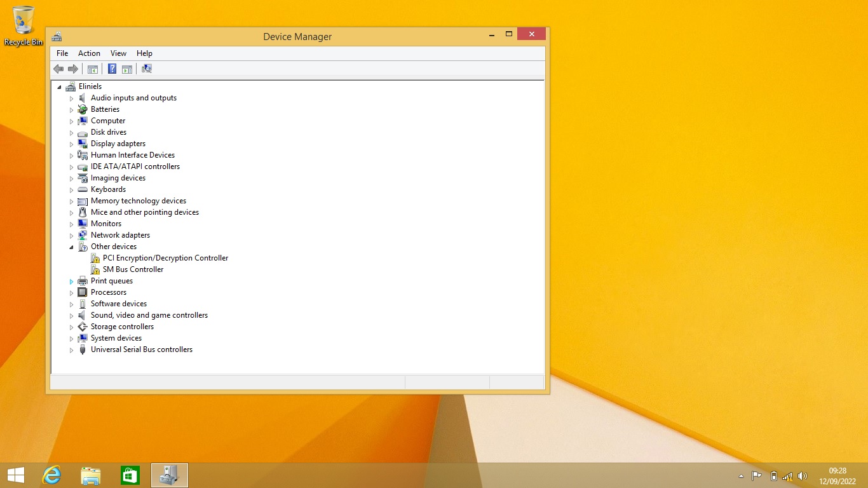This screenshot has height=488, width=868.
Task: Select the 'SM Bus Controller' entry
Action: pyautogui.click(x=133, y=269)
